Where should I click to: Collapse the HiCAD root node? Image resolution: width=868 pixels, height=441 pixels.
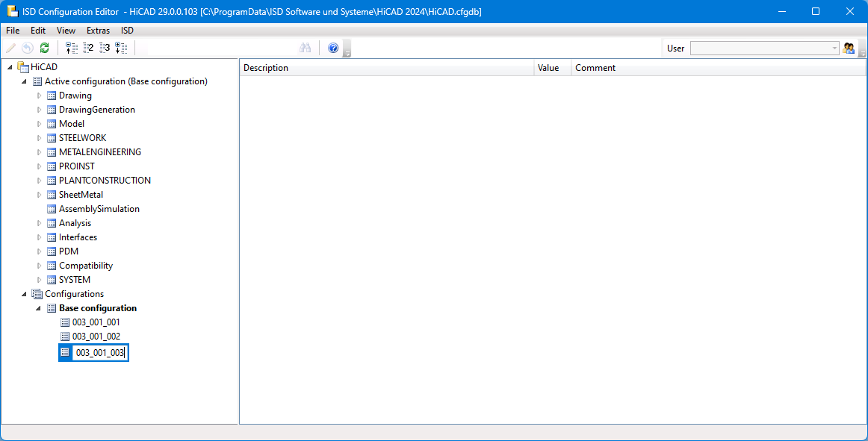click(x=10, y=67)
